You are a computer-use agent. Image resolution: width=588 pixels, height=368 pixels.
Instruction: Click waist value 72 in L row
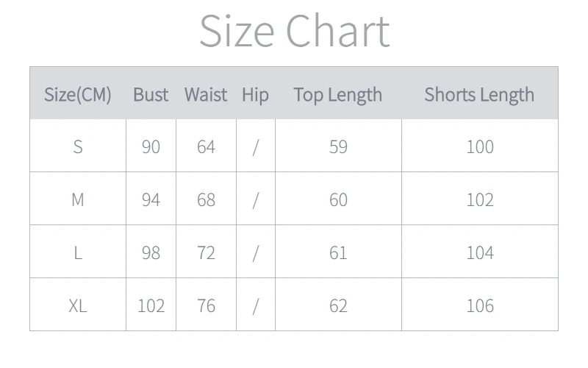206,252
